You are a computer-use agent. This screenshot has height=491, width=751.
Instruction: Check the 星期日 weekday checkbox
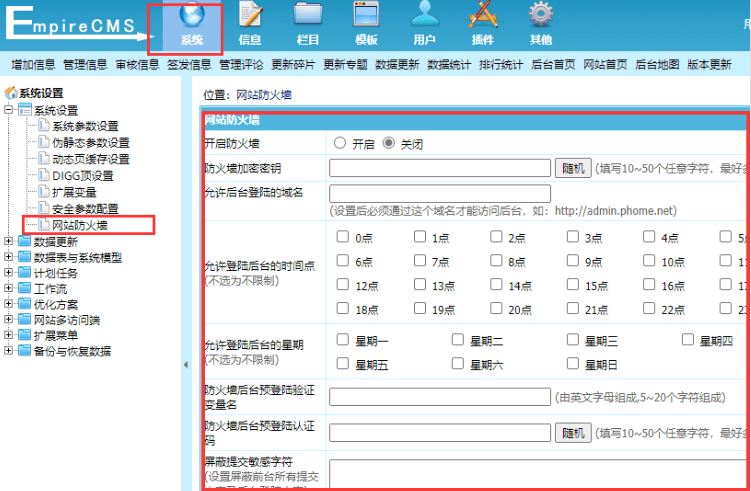click(573, 364)
